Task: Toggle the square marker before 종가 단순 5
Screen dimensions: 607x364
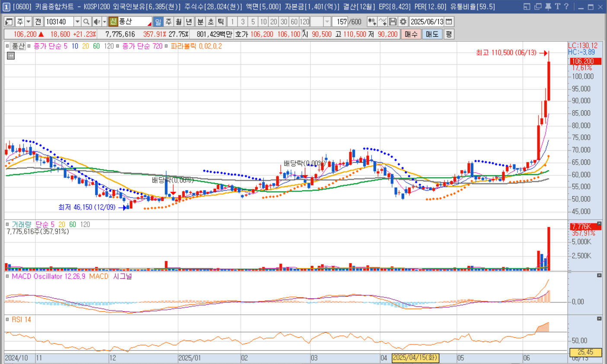Action: pos(29,46)
